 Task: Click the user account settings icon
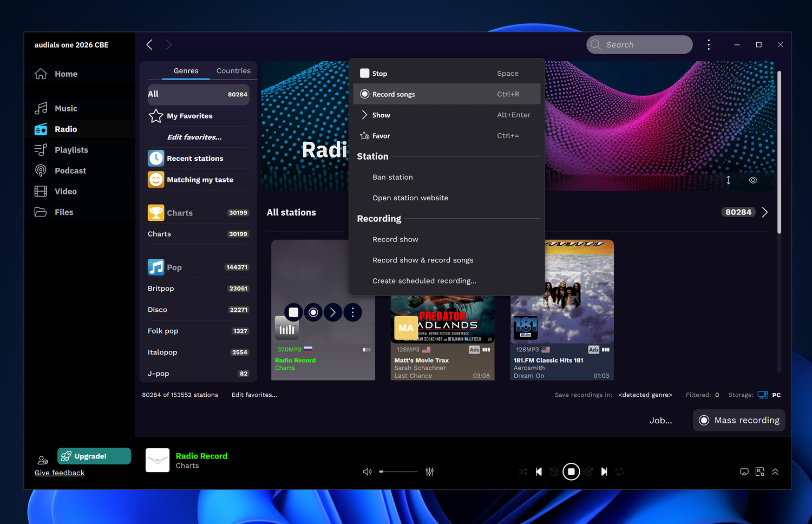click(43, 460)
